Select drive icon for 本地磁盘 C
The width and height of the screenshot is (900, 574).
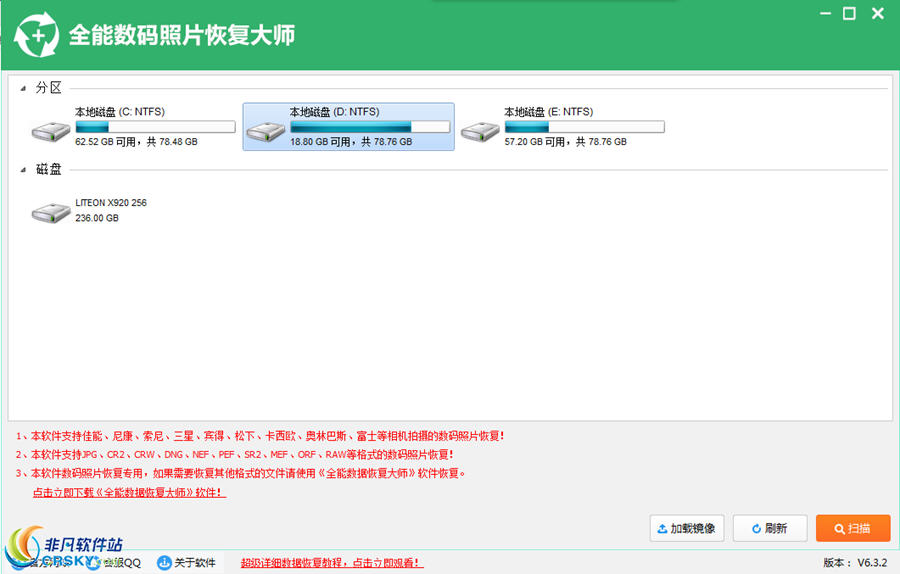tap(51, 131)
